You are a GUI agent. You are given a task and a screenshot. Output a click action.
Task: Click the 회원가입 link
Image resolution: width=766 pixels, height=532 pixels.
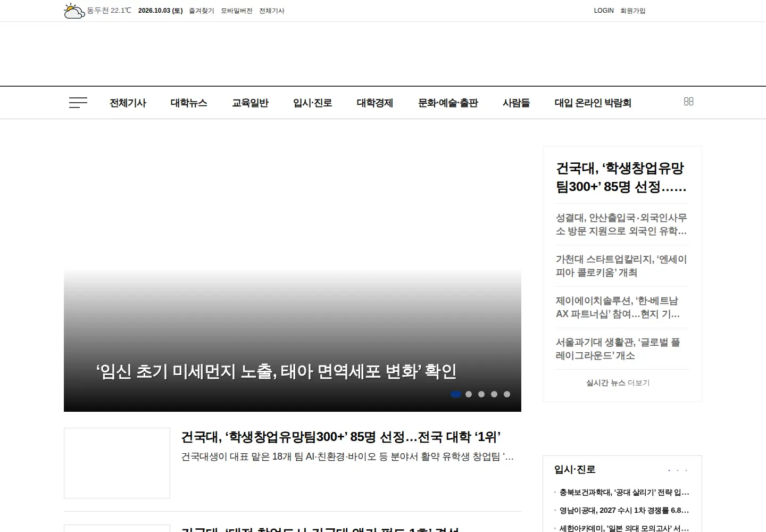(x=633, y=11)
